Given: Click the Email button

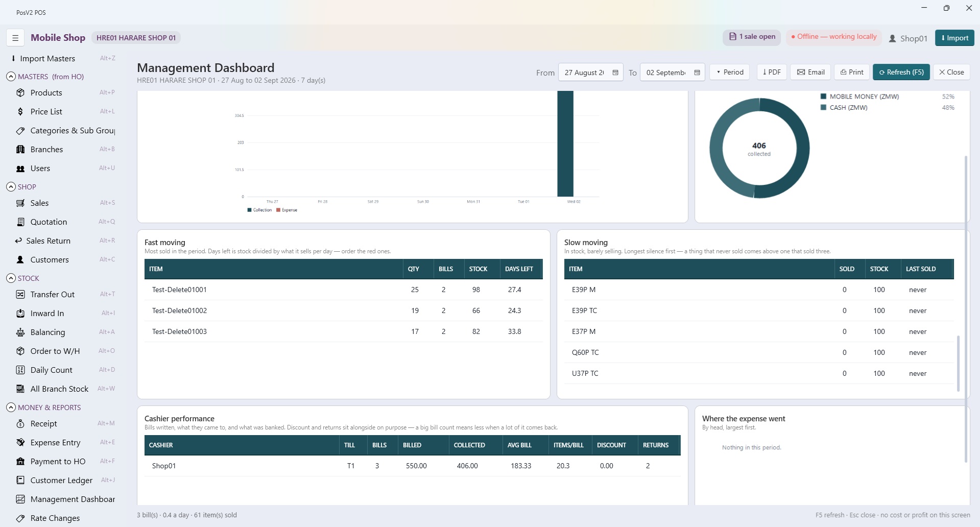Looking at the screenshot, I should point(811,72).
